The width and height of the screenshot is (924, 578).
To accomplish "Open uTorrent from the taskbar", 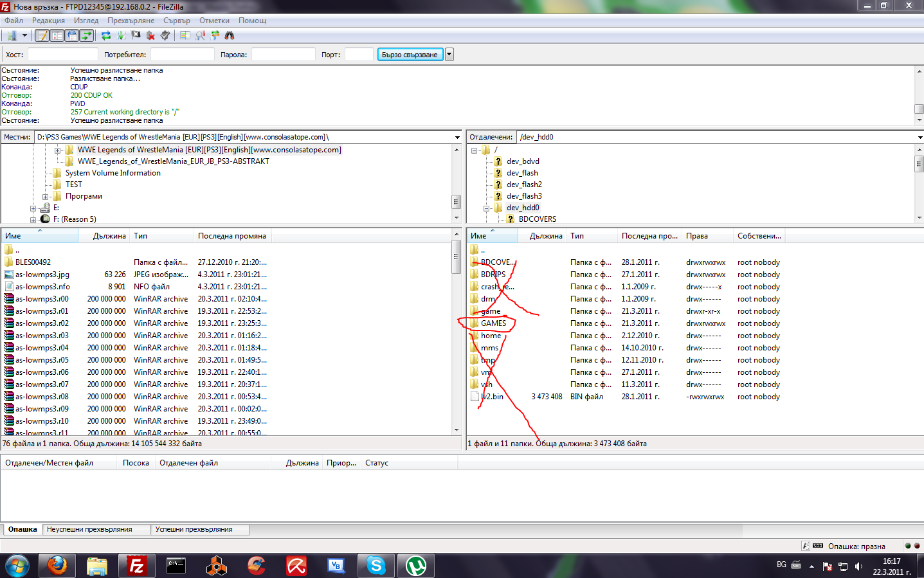I will [x=416, y=566].
